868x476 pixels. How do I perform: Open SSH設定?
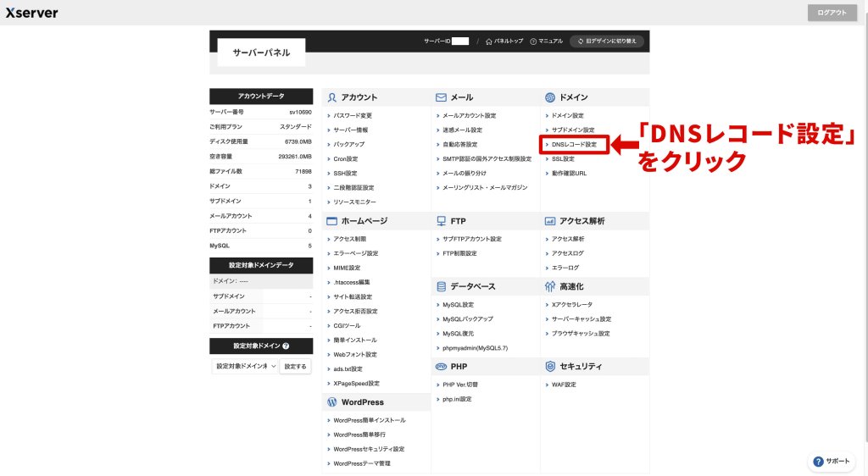345,173
